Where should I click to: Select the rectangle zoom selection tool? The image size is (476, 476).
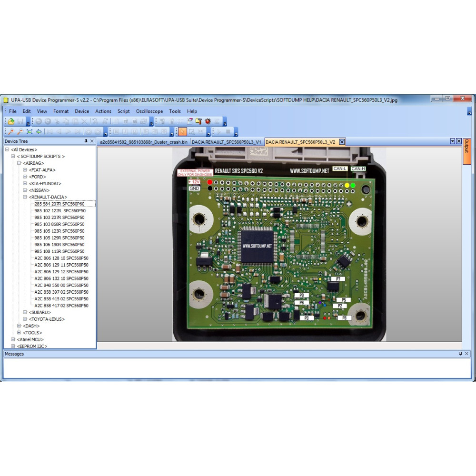pos(191,131)
